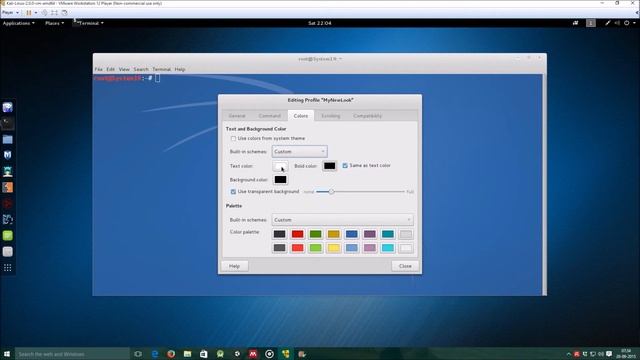Switch to the Command tab

pyautogui.click(x=269, y=116)
